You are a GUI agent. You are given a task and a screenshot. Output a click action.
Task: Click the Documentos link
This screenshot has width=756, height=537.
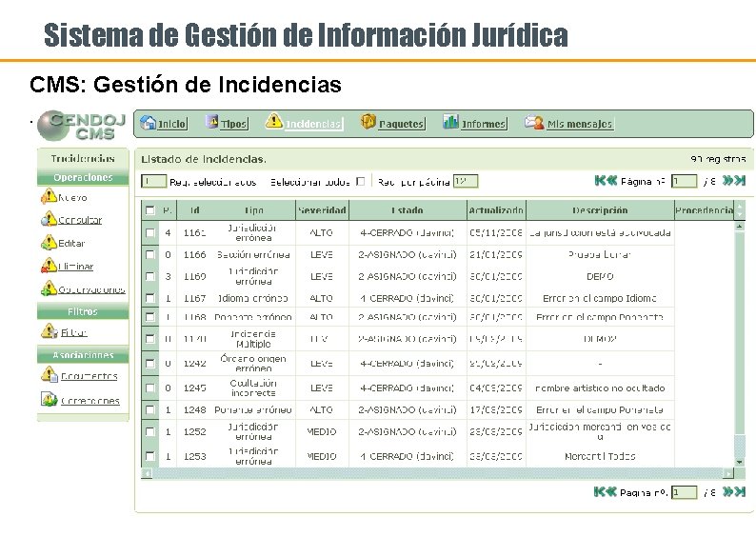pos(90,376)
